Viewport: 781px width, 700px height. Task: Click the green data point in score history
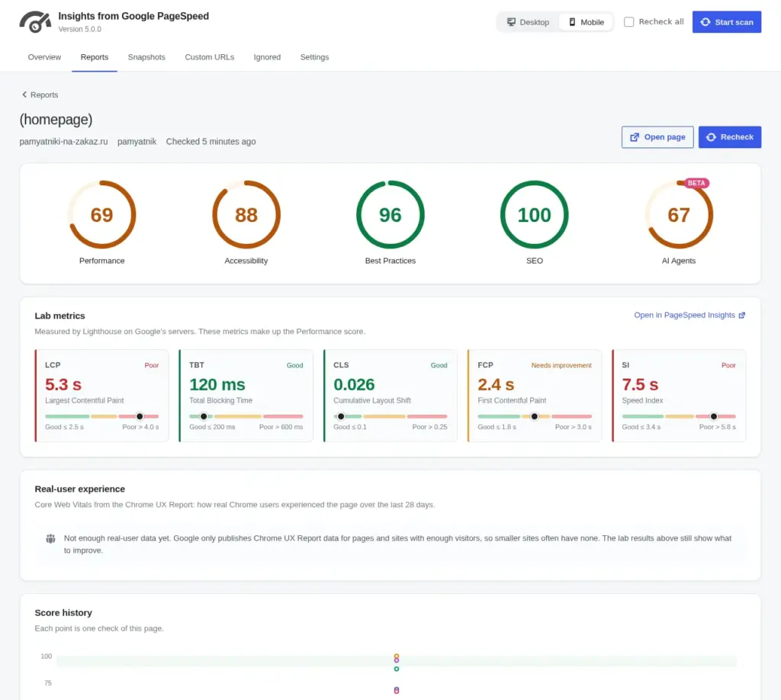397,669
